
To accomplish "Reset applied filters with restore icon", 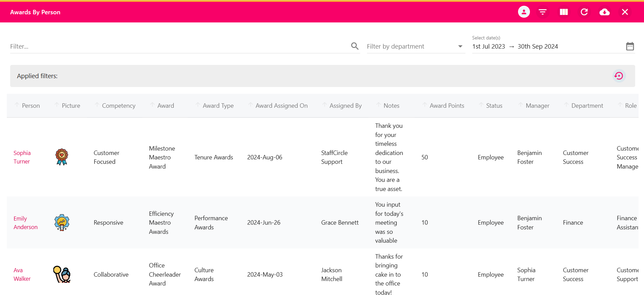I will tap(619, 76).
